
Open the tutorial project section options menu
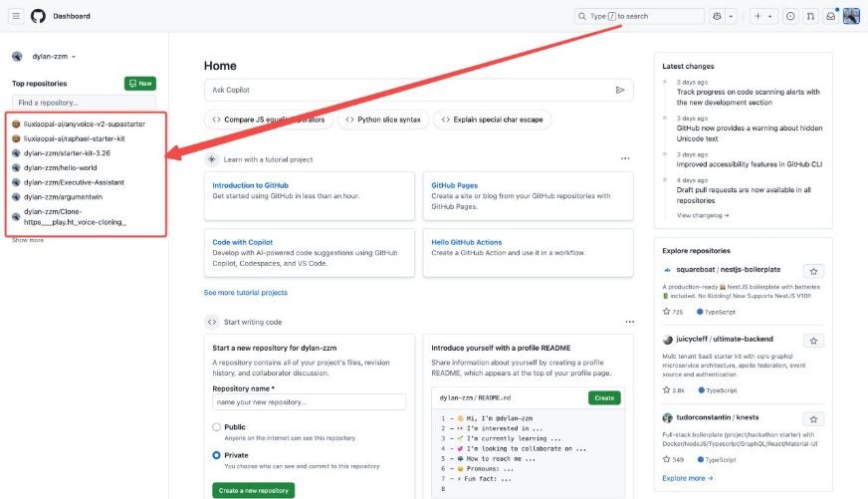[x=625, y=159]
